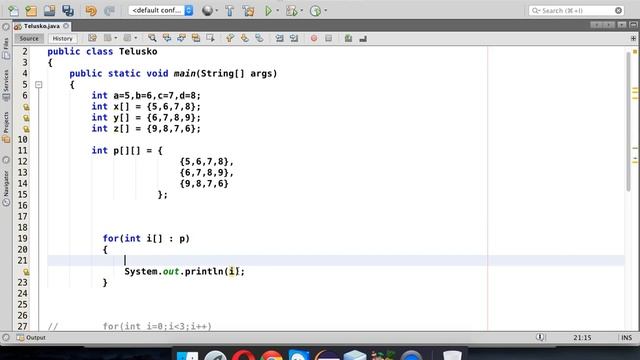Image resolution: width=640 pixels, height=360 pixels.
Task: Go to next bookmark icon
Action: [244, 38]
